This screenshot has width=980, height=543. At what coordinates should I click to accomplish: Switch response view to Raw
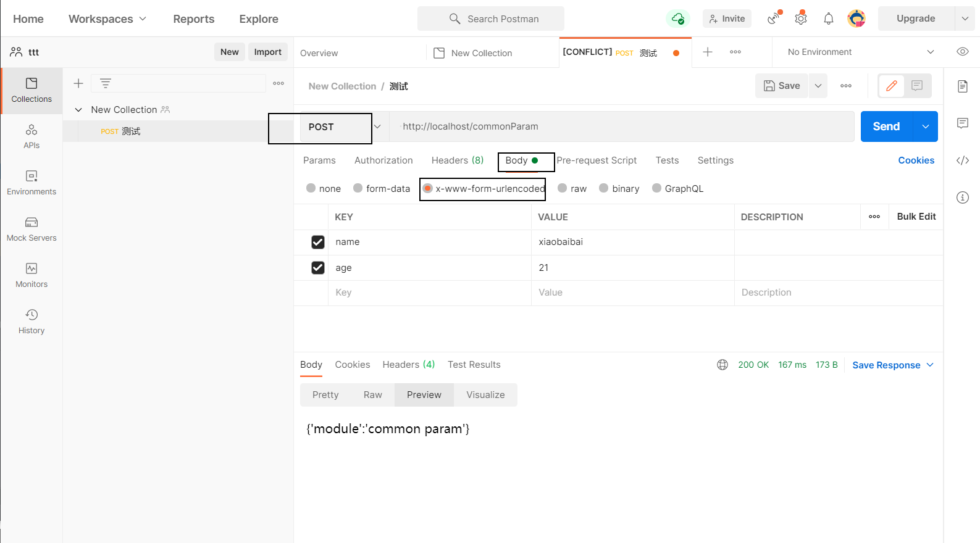pyautogui.click(x=373, y=395)
